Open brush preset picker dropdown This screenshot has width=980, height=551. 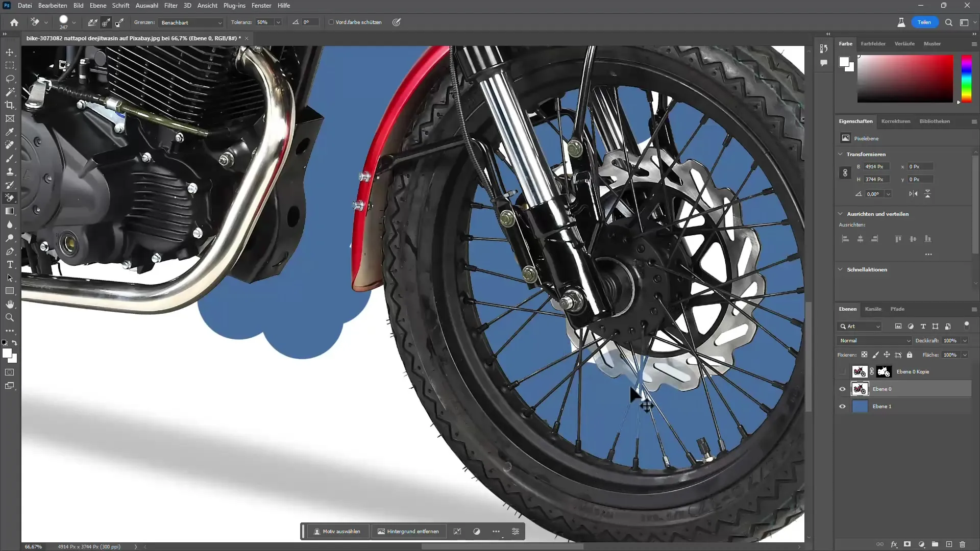point(74,22)
